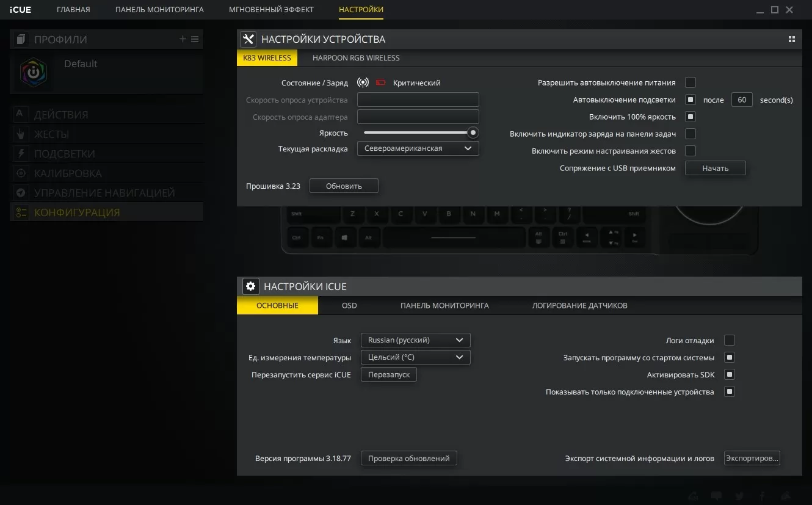
Task: Open the Панель мониторинга top menu
Action: click(x=159, y=10)
